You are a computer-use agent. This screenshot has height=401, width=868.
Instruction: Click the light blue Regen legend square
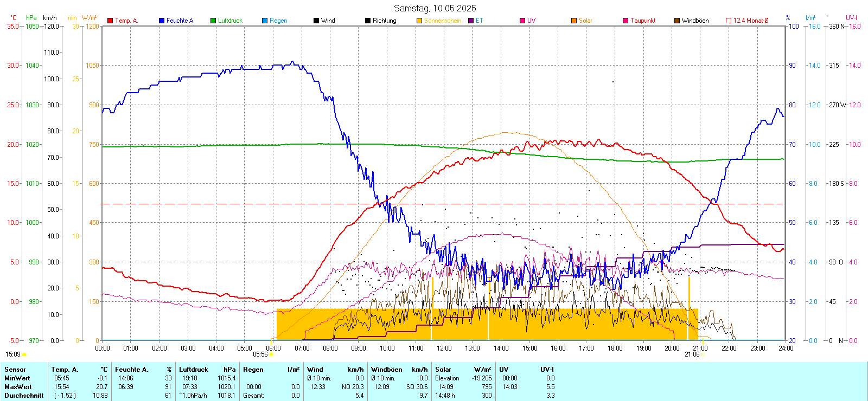tap(265, 21)
